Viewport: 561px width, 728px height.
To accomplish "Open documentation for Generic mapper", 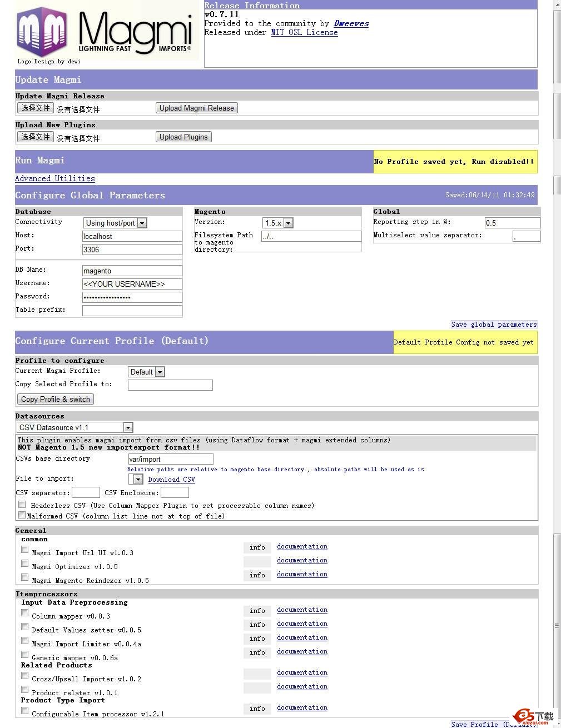I will pos(302,651).
